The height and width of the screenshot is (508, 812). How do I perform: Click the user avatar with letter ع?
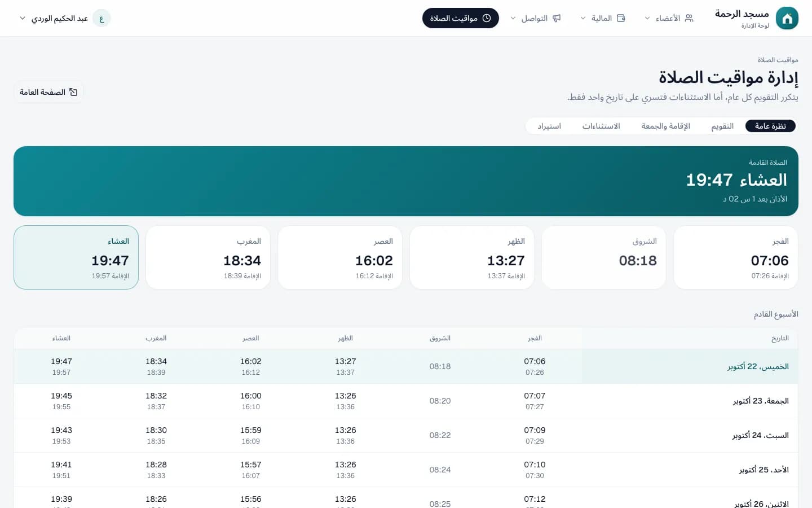point(101,18)
